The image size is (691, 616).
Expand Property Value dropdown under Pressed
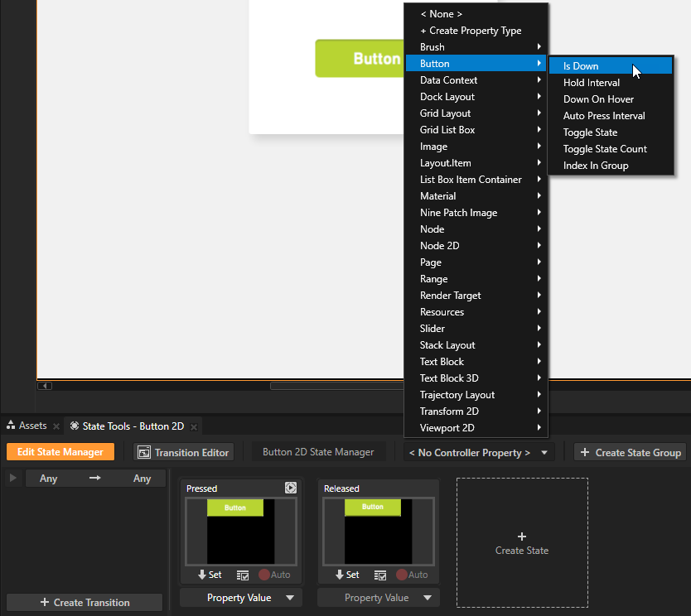pos(240,598)
